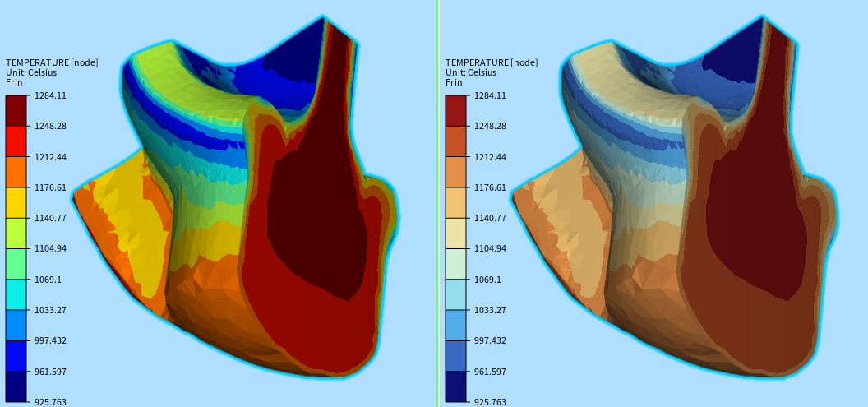Click the 925.763 minimum value in right legend
868x407 pixels.
[490, 402]
